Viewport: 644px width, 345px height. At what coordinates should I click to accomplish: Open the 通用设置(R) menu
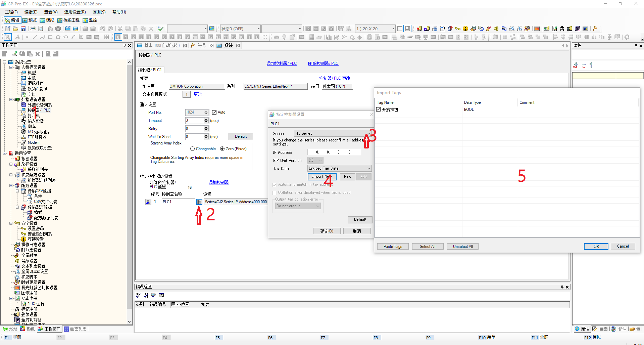click(75, 12)
